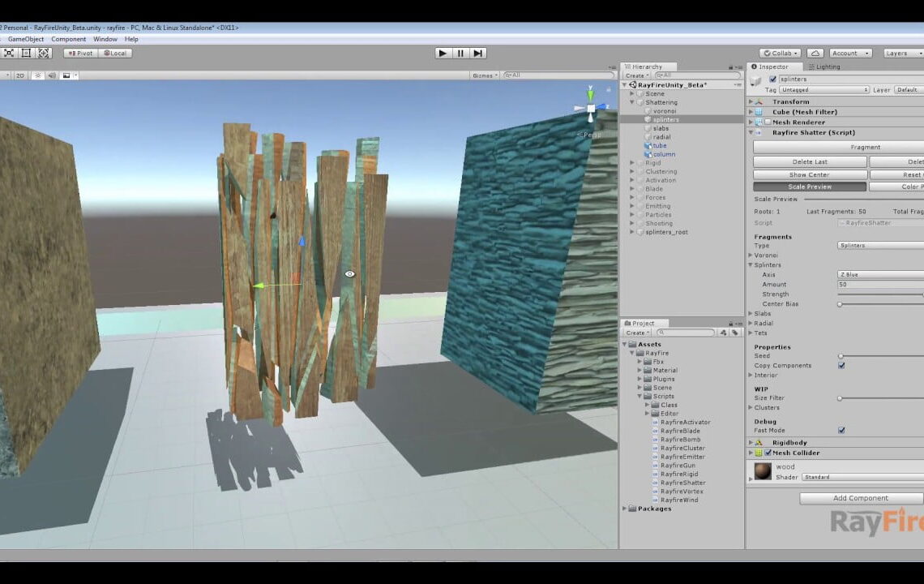Viewport: 924px width, 584px height.
Task: Collapse the Shattering group in Hierarchy
Action: coord(633,102)
